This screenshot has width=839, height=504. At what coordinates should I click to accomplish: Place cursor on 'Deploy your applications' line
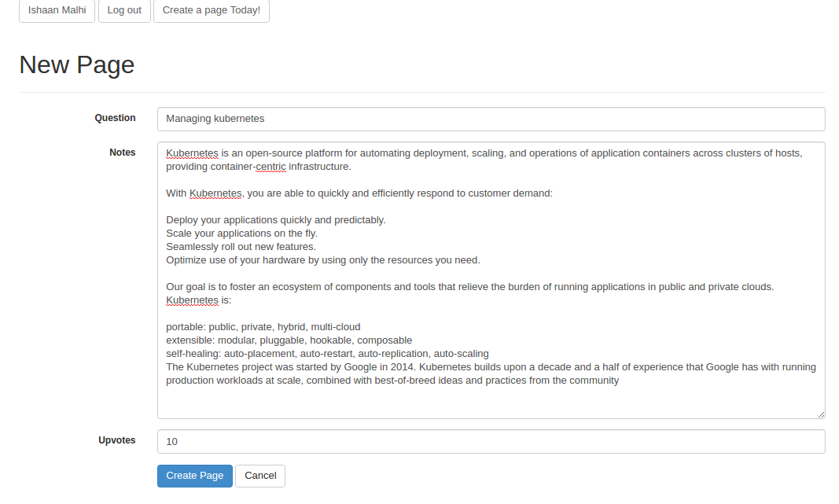click(x=275, y=220)
